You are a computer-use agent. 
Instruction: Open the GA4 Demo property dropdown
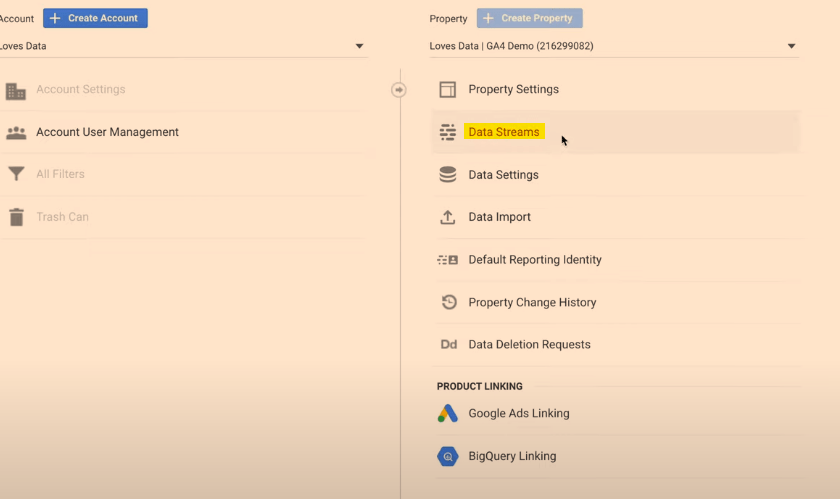614,46
